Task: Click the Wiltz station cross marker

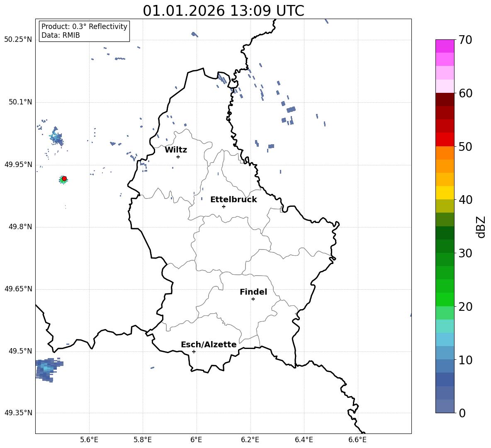Action: coord(178,157)
